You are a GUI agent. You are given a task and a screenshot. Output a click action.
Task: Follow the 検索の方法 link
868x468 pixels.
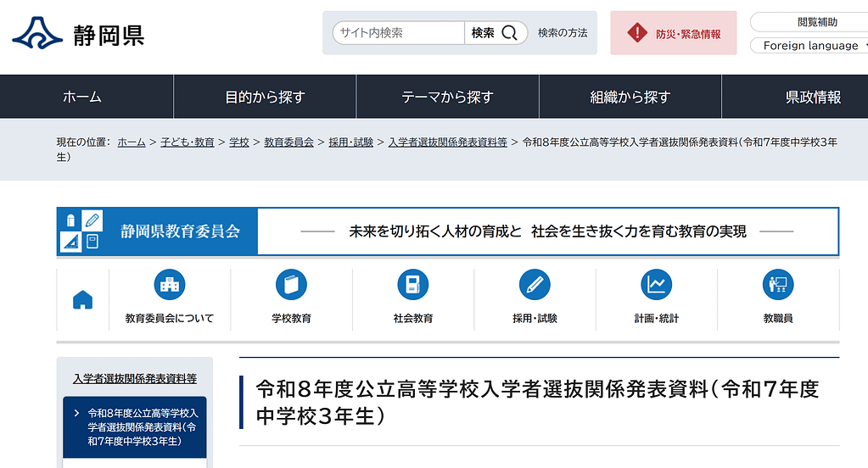point(563,33)
